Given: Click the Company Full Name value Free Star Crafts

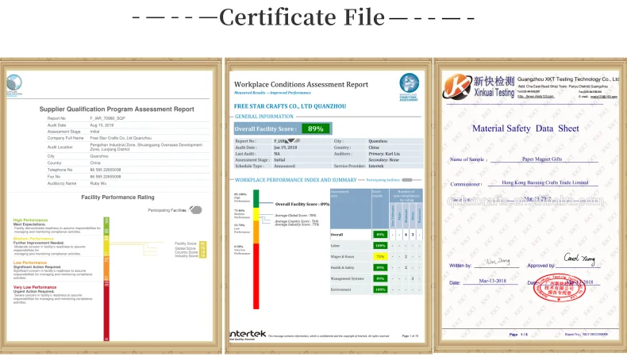Looking at the screenshot, I should click(x=121, y=138).
